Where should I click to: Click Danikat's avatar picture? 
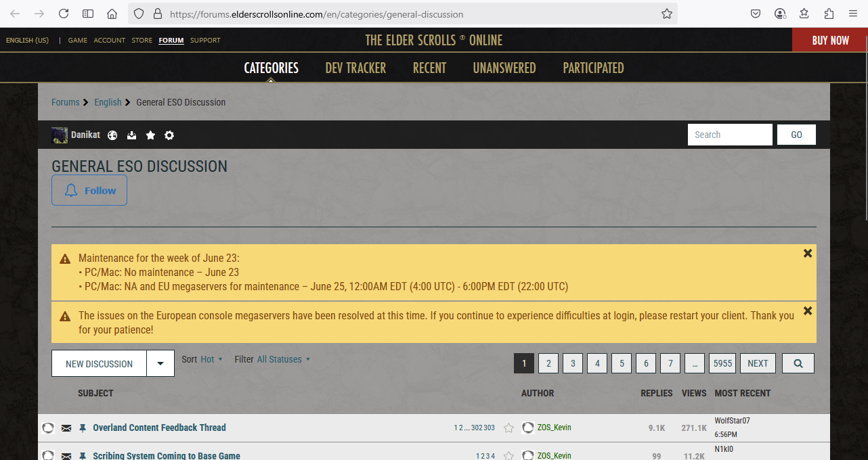pos(60,135)
